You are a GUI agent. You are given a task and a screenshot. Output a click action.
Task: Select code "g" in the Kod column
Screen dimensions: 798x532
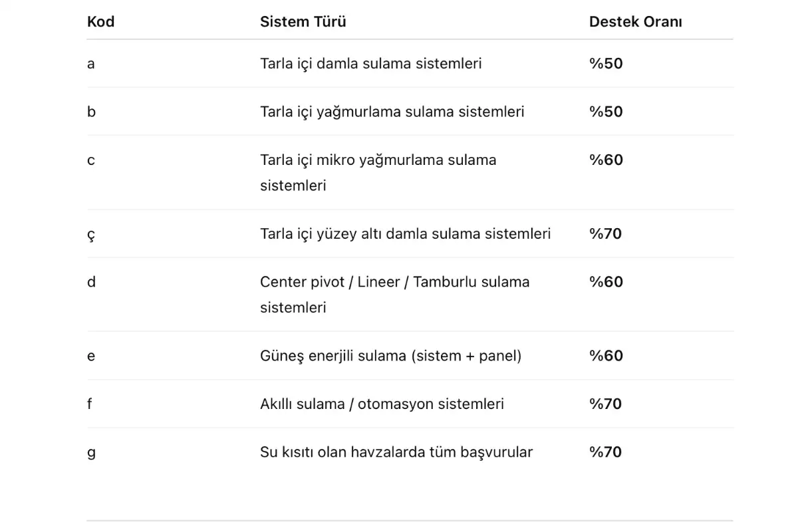(x=91, y=453)
